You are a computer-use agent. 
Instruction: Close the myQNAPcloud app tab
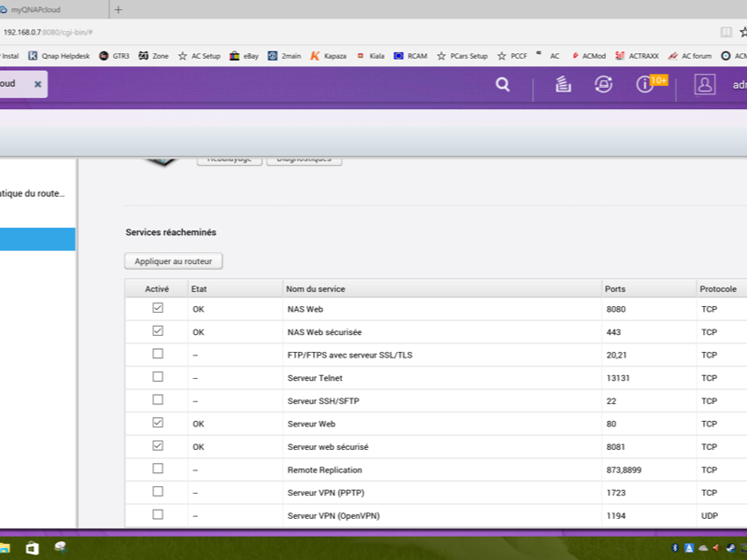[x=37, y=84]
